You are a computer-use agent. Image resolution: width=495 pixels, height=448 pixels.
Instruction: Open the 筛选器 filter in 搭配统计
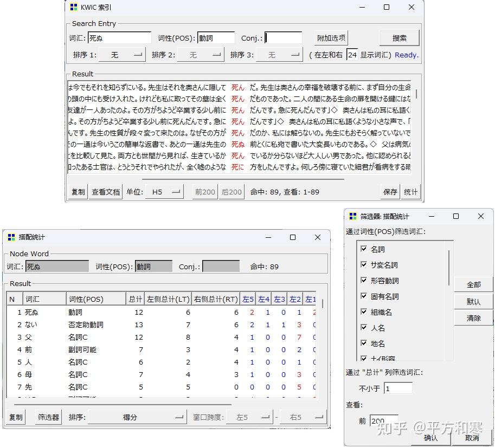coord(48,417)
